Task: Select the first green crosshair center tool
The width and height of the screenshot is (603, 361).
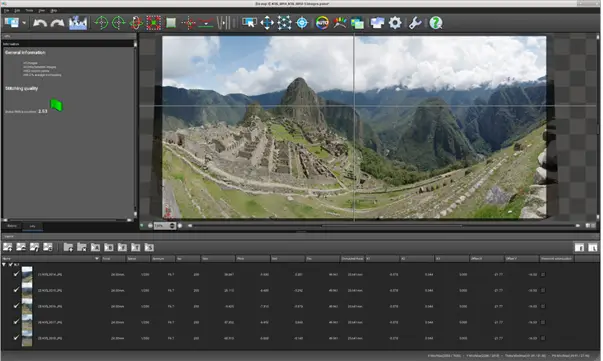Action: point(101,23)
